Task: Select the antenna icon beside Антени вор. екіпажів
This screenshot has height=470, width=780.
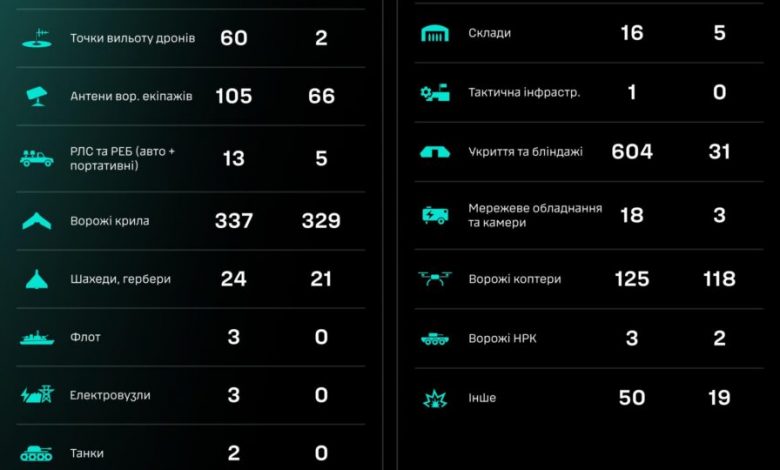Action: pyautogui.click(x=37, y=96)
